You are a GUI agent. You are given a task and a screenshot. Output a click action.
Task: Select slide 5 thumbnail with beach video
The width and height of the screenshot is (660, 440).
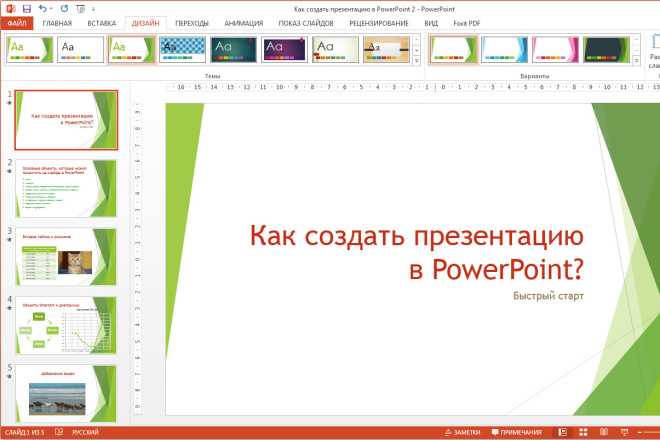[x=66, y=394]
